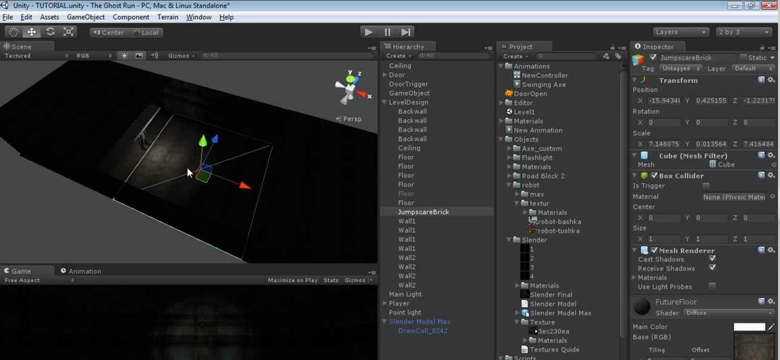Toggle Use Light Probes checkbox
780x360 pixels.
click(x=712, y=286)
